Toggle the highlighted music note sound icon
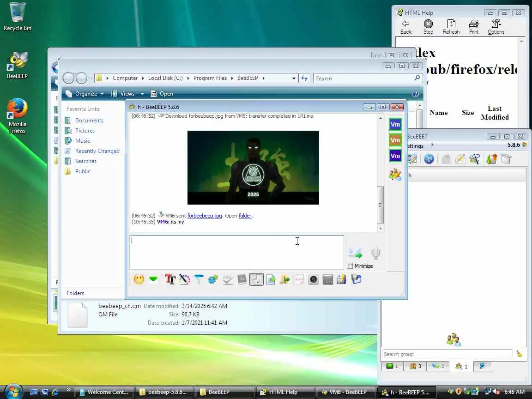532x399 pixels. click(256, 279)
